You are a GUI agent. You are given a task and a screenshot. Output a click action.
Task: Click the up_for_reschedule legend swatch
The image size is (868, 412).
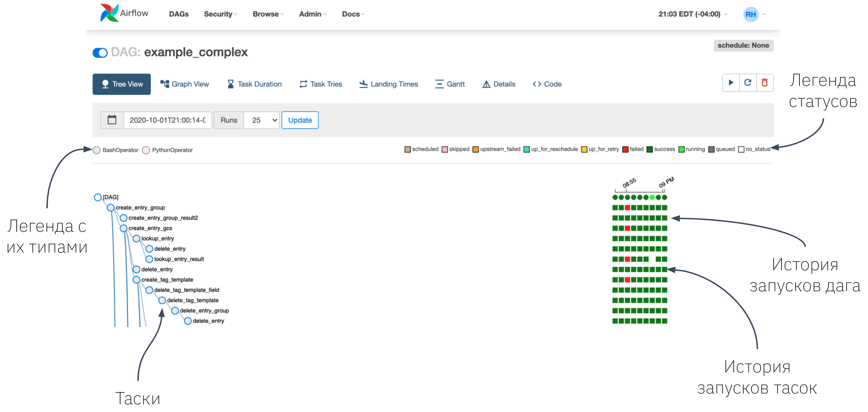pos(527,149)
